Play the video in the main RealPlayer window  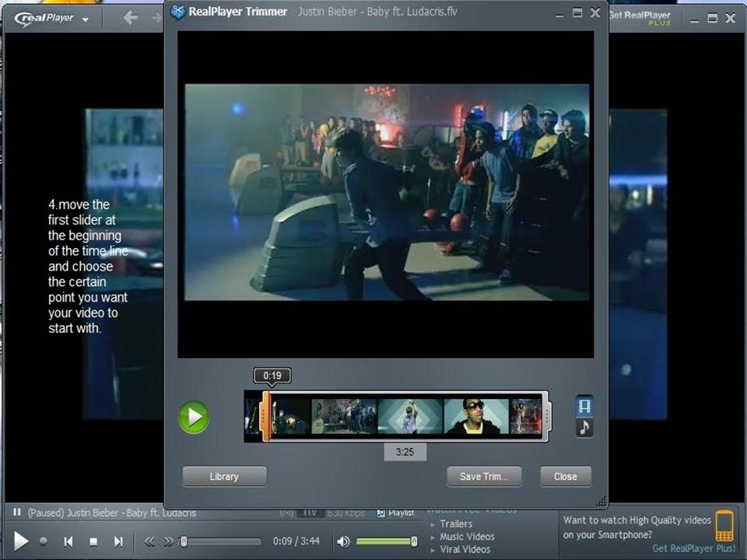click(20, 541)
